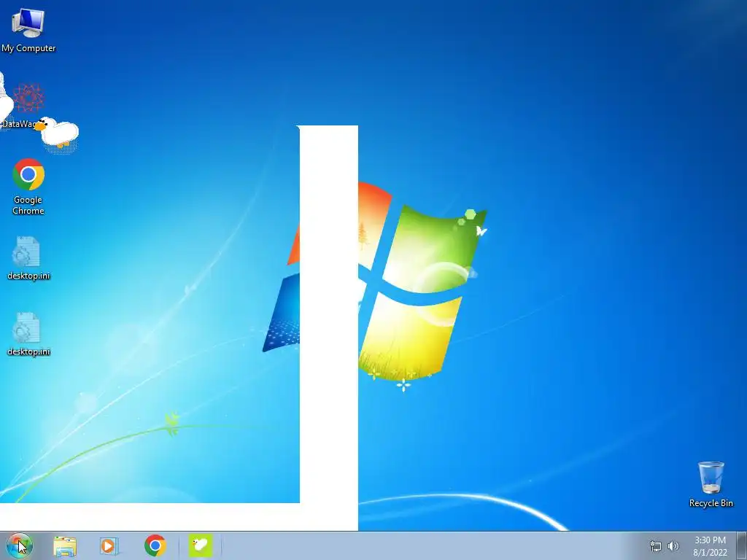Switch to the goose app in taskbar
This screenshot has width=747, height=560.
pos(201,545)
